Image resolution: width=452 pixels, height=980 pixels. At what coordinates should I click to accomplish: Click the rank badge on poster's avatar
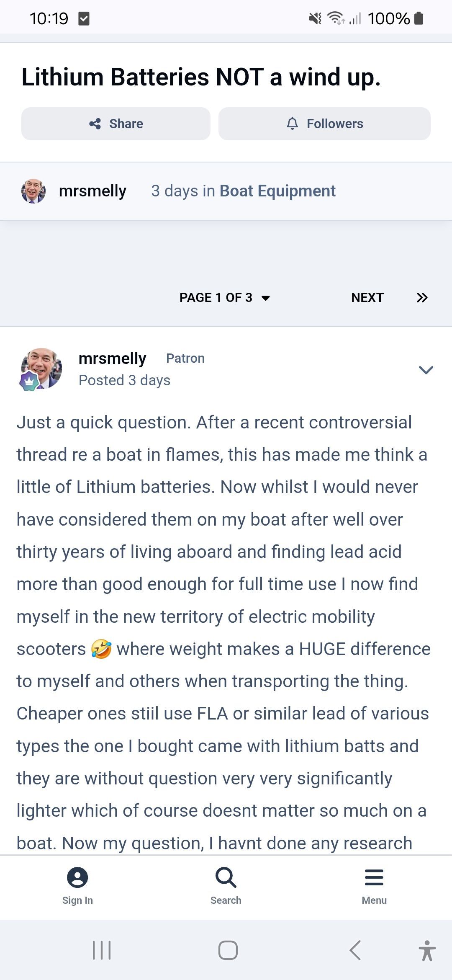tap(29, 381)
